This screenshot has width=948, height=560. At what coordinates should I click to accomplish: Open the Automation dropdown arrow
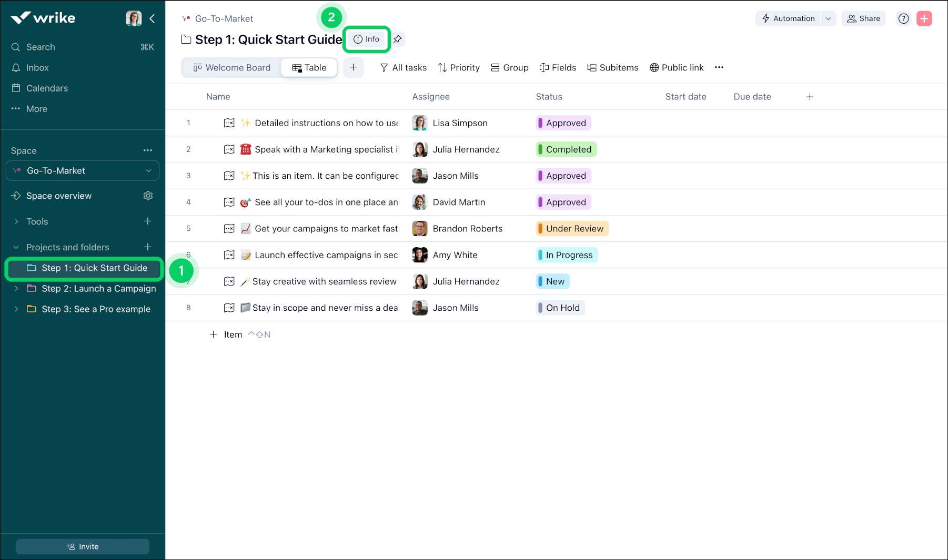click(829, 18)
